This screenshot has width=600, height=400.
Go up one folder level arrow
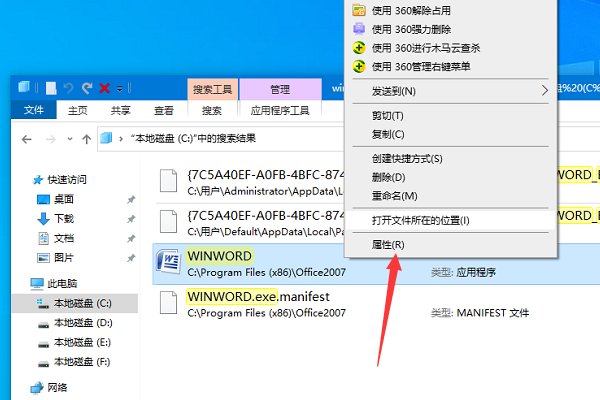[86, 139]
